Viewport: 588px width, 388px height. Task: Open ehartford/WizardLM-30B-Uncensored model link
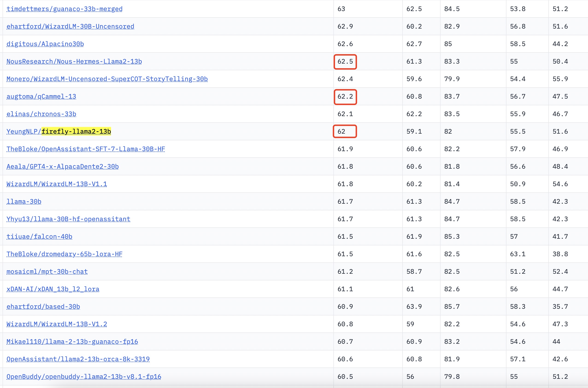pyautogui.click(x=70, y=26)
